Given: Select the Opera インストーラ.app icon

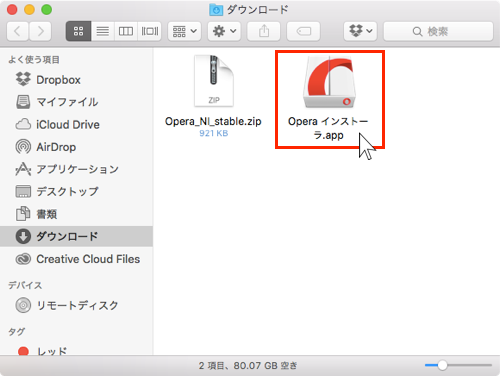Looking at the screenshot, I should (x=329, y=82).
